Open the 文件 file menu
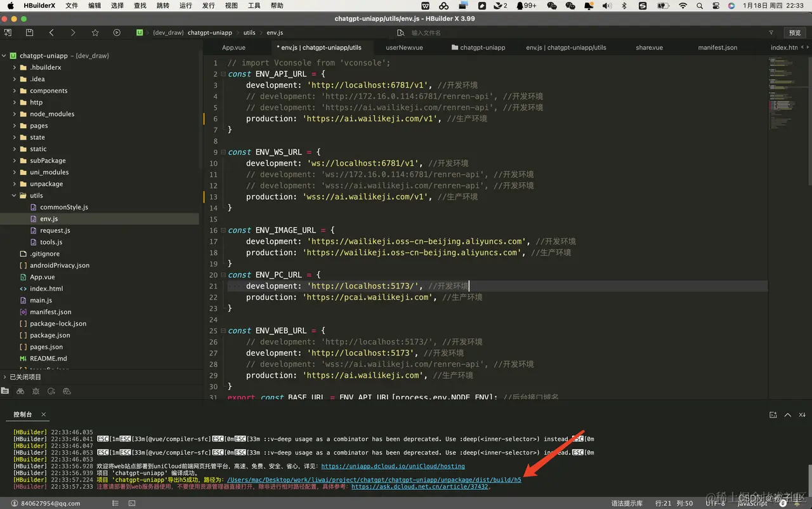The height and width of the screenshot is (509, 812). (72, 6)
